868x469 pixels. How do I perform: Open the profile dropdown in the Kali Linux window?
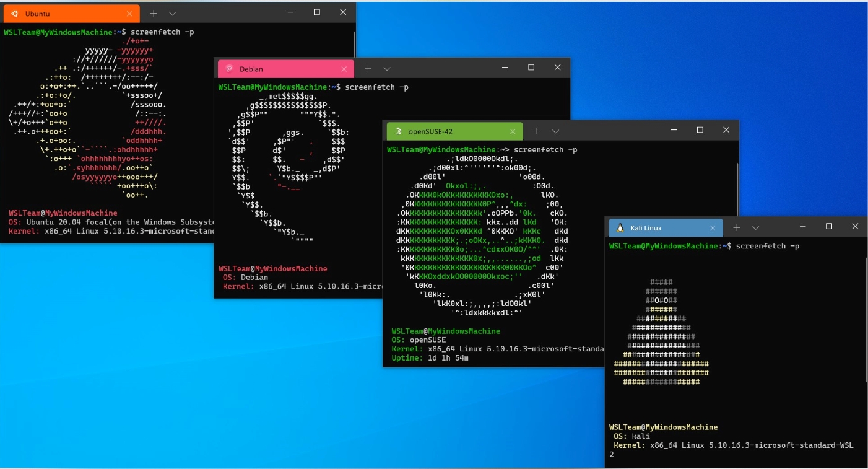755,228
